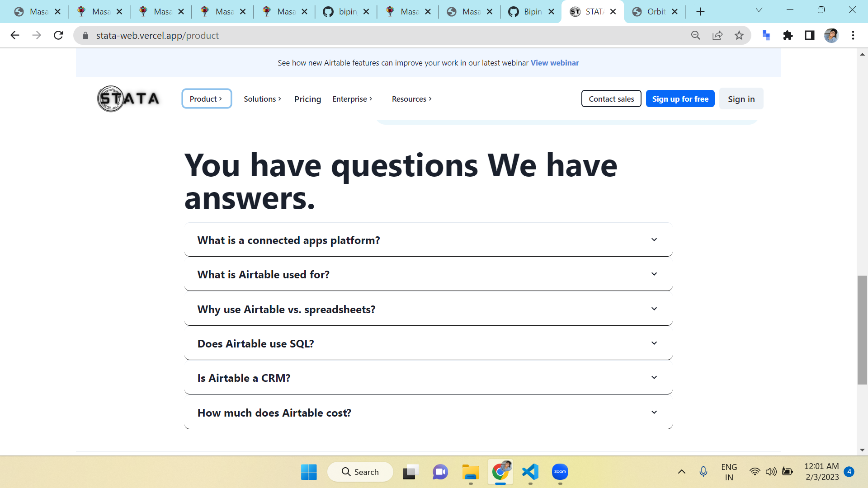Open the 'View webinar' link
Viewport: 868px width, 488px height.
[x=554, y=63]
